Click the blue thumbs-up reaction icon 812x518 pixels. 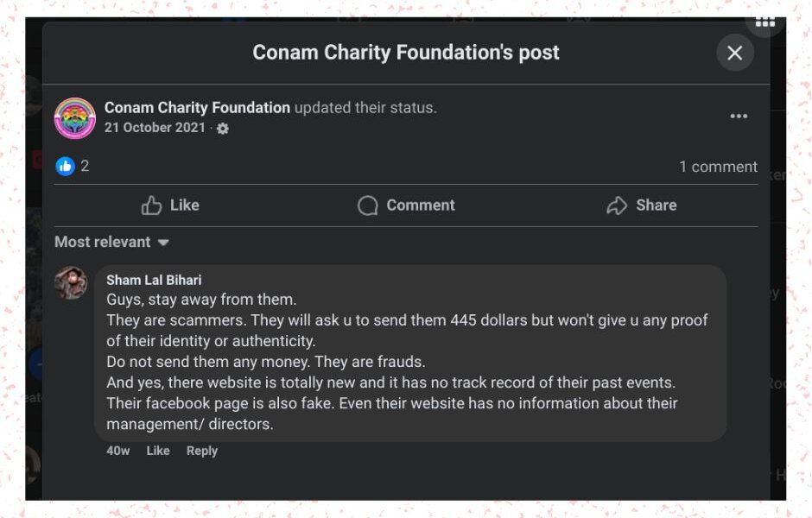point(65,166)
